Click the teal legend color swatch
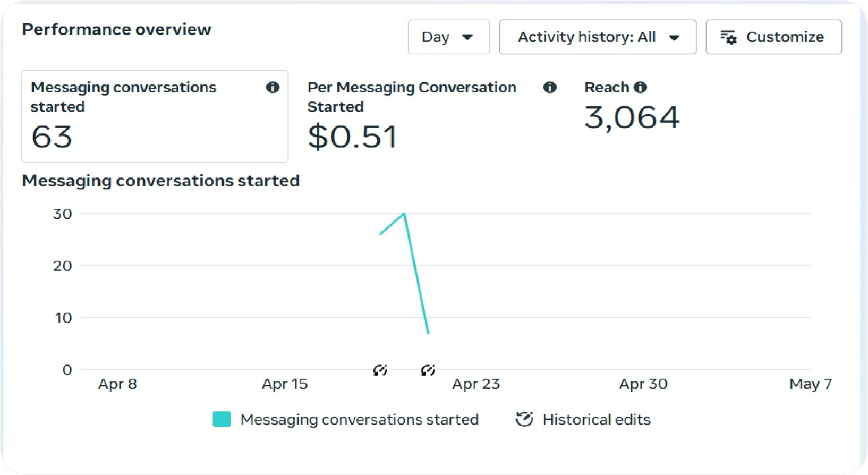 click(222, 419)
